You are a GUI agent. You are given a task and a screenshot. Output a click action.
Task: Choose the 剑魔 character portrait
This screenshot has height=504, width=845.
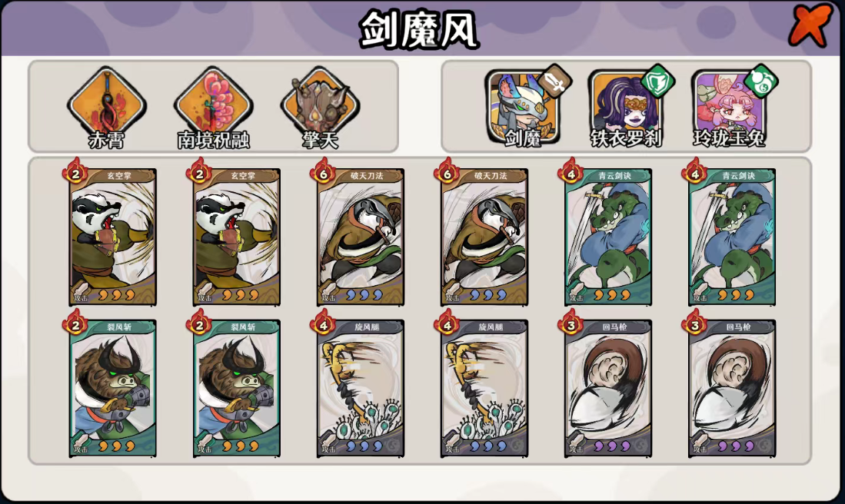(523, 108)
